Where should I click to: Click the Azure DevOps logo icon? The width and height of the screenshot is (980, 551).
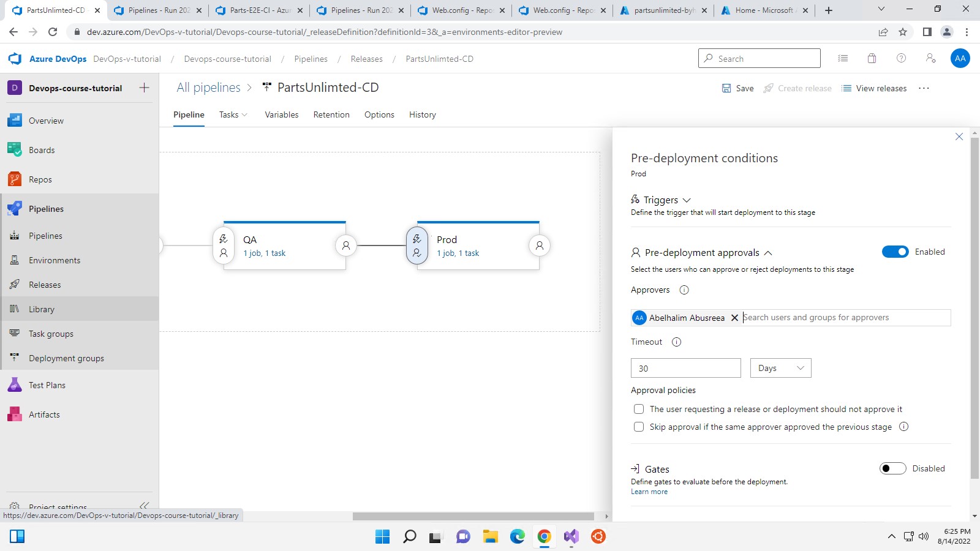15,59
